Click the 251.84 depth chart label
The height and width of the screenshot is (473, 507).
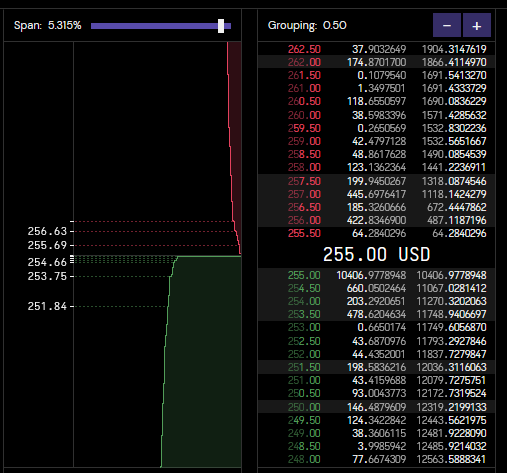click(x=47, y=306)
